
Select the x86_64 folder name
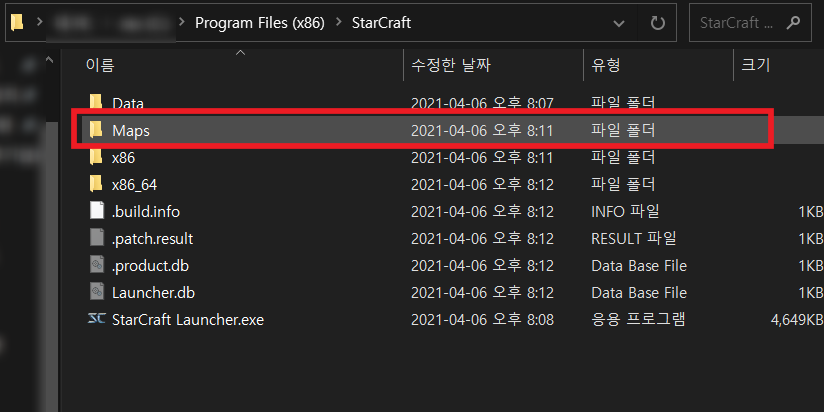tap(135, 184)
